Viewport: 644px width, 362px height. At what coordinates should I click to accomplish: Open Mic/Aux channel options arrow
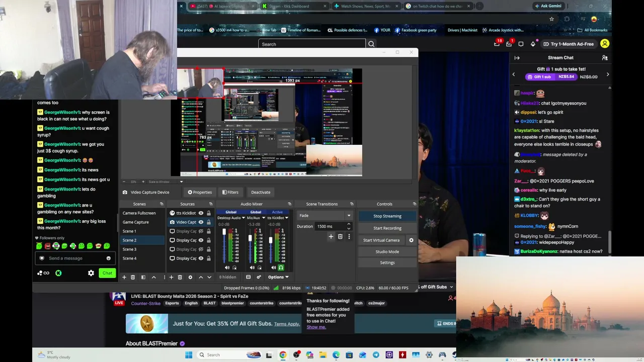tap(264, 218)
